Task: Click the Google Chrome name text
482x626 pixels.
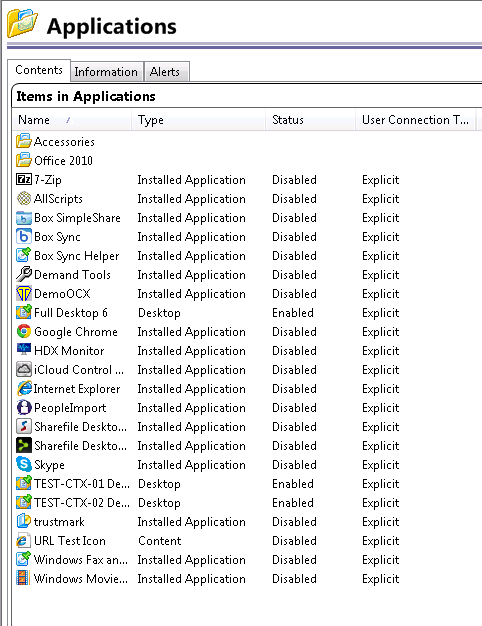Action: (76, 332)
